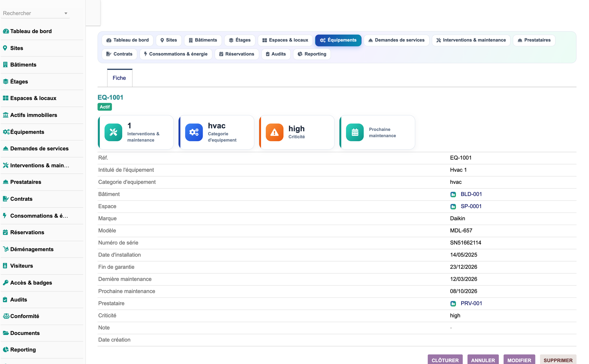
Task: Click the SUPPRIMER button
Action: click(558, 360)
